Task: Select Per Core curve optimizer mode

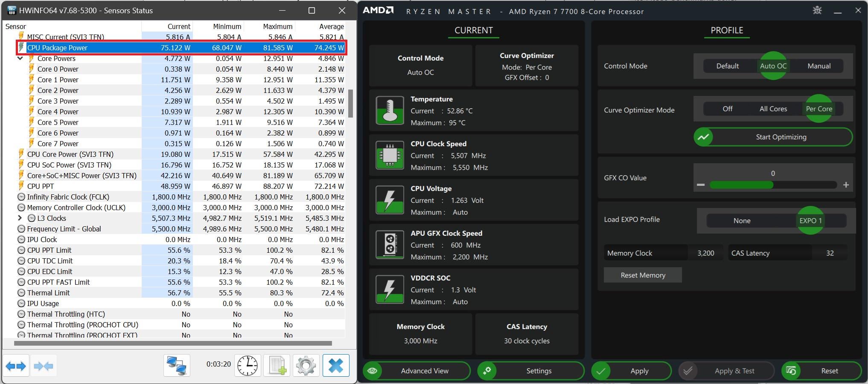Action: (x=819, y=109)
